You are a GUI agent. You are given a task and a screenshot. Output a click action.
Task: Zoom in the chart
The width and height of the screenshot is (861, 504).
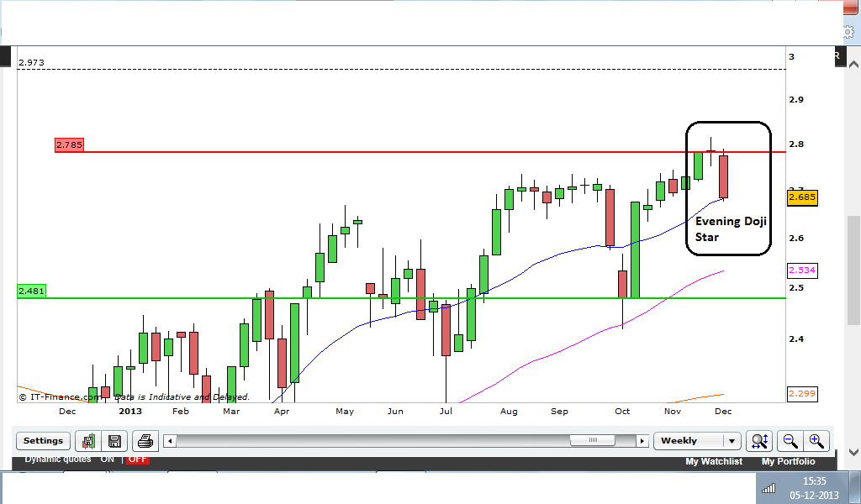point(816,440)
